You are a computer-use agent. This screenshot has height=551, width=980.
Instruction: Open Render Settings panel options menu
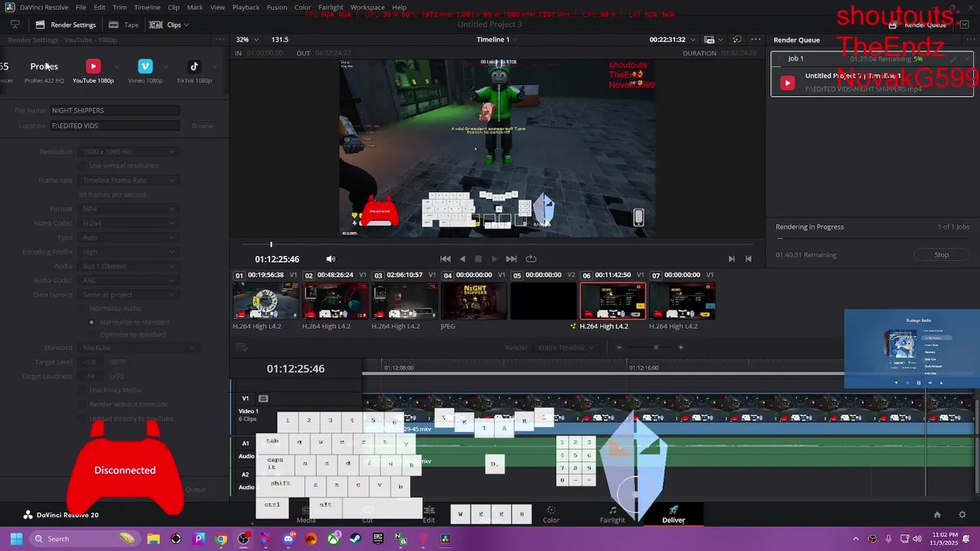[221, 40]
